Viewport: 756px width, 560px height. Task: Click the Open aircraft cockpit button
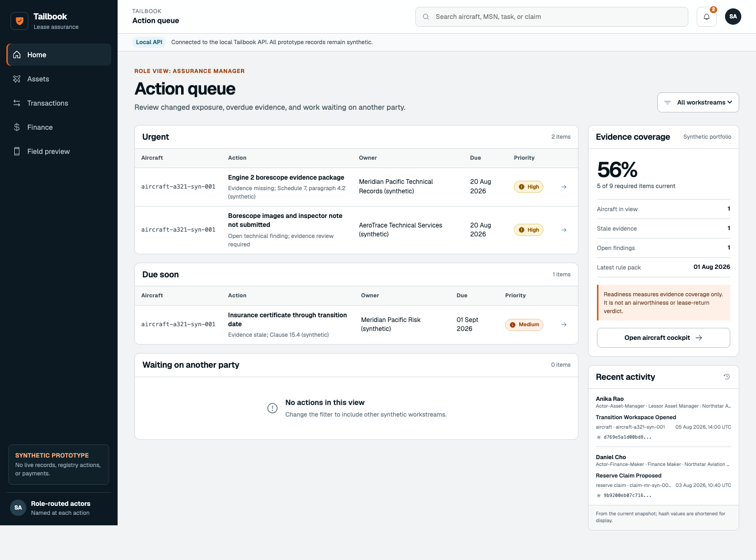click(664, 338)
